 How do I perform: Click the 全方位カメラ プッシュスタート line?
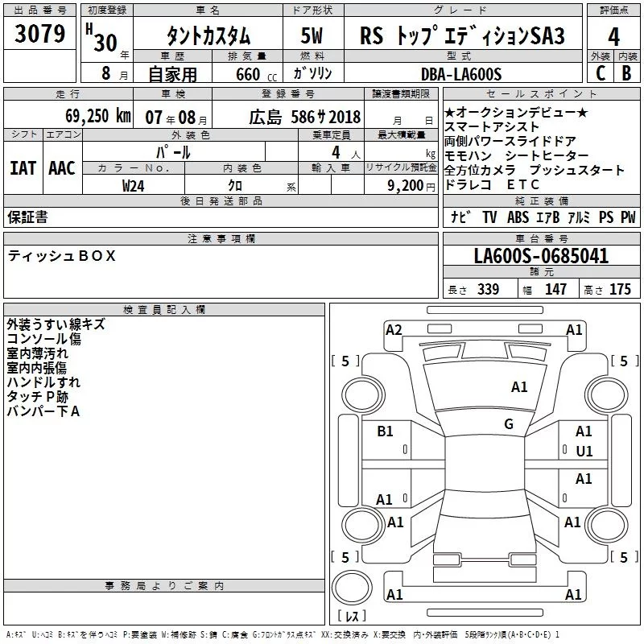coord(534,170)
